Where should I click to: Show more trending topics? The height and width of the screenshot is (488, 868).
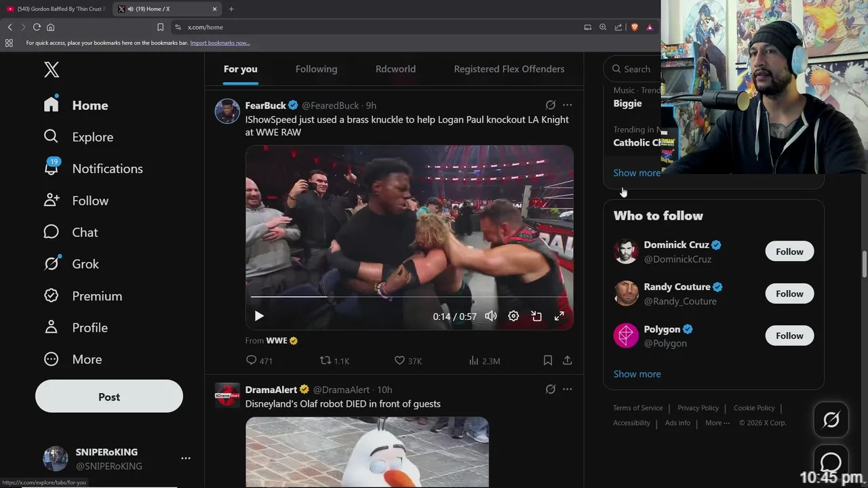click(637, 173)
